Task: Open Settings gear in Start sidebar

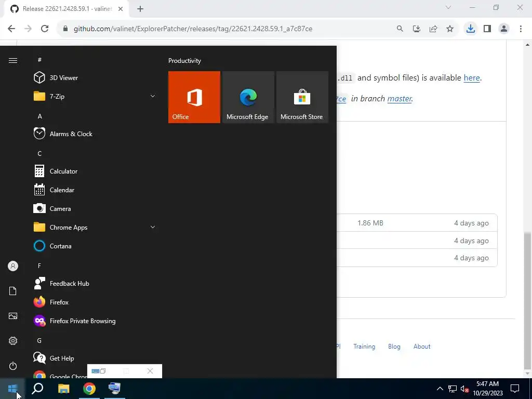Action: pyautogui.click(x=13, y=341)
